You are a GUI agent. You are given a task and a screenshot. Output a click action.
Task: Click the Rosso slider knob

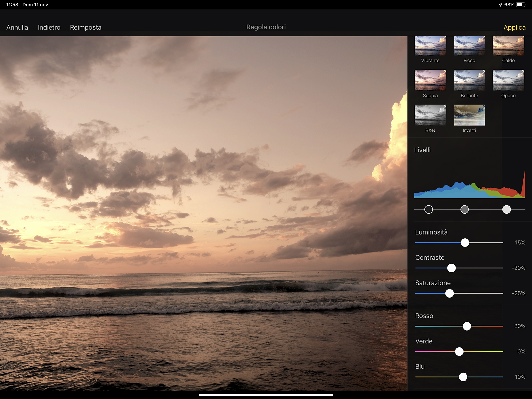[x=467, y=326]
